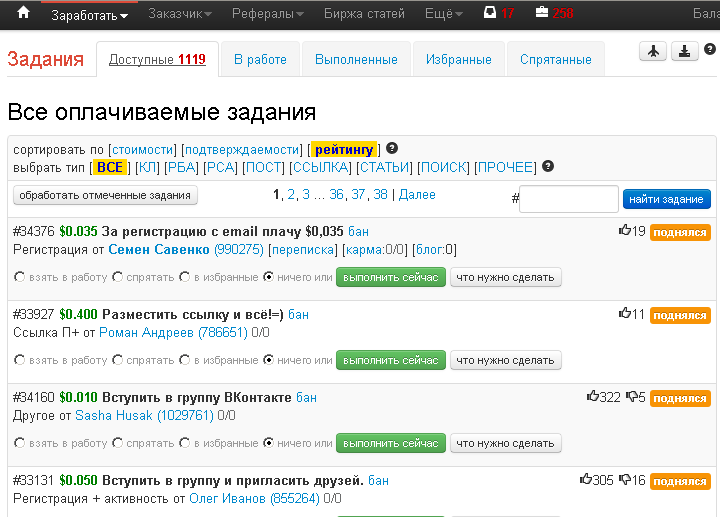
Task: Click 'бан' link on task #33927
Action: 298,315
